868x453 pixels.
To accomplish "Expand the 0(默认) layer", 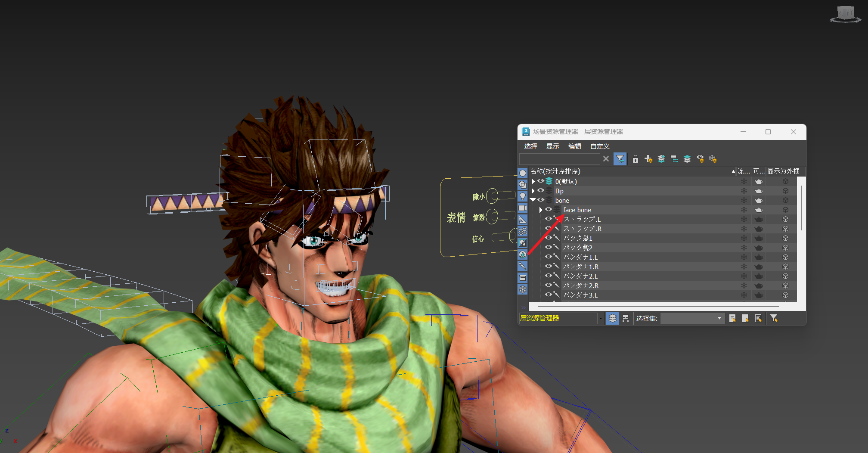I will (x=533, y=181).
